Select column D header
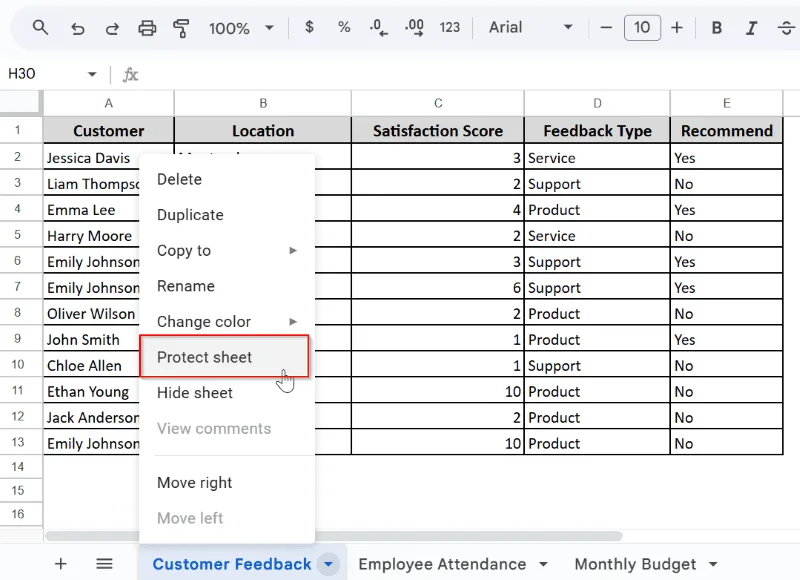Viewport: 800px width, 580px height. [597, 104]
